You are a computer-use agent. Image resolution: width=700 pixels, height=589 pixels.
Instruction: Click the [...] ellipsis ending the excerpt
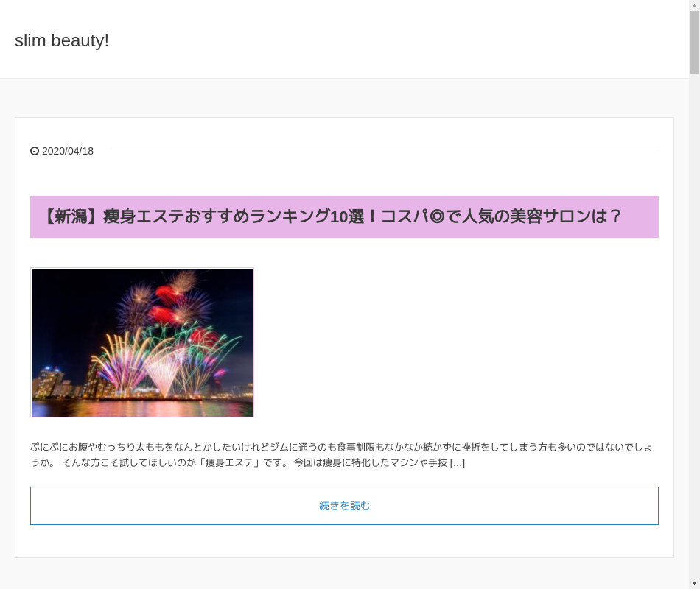(x=458, y=463)
